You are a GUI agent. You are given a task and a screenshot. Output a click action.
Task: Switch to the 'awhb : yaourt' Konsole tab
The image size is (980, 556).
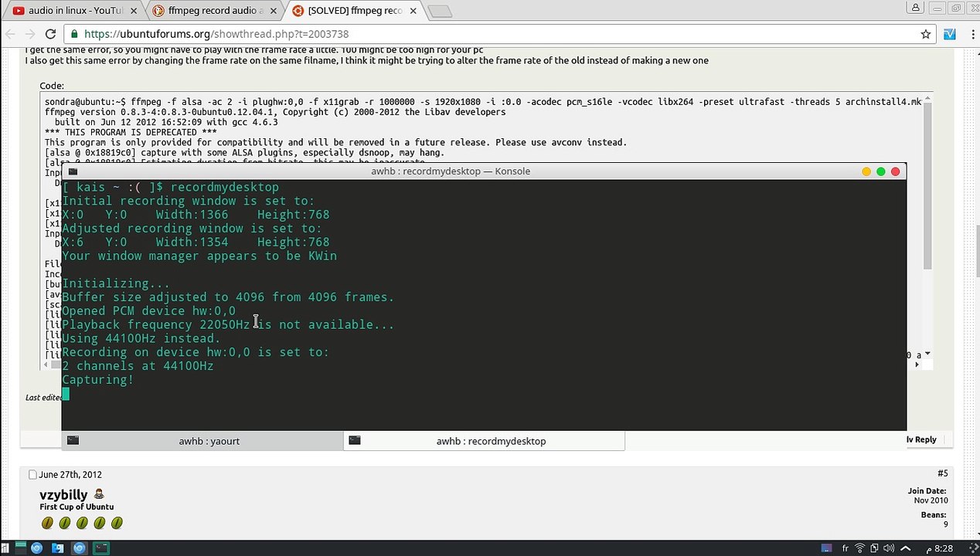[202, 441]
